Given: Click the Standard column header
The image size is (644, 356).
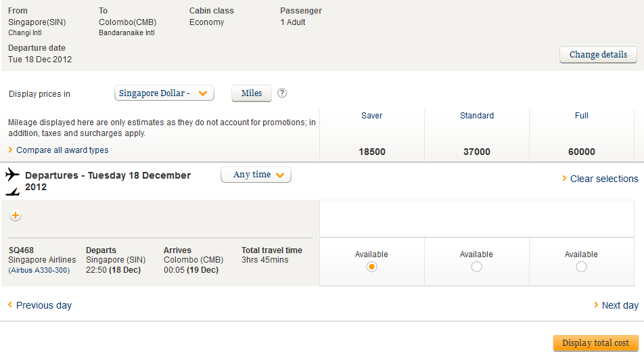Looking at the screenshot, I should click(476, 116).
